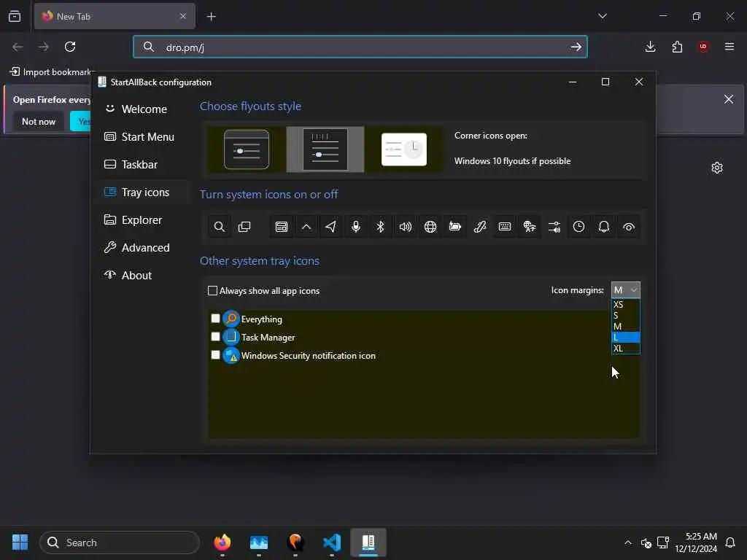747x560 pixels.
Task: Select the middle Windows 10 flyout style
Action: [325, 149]
